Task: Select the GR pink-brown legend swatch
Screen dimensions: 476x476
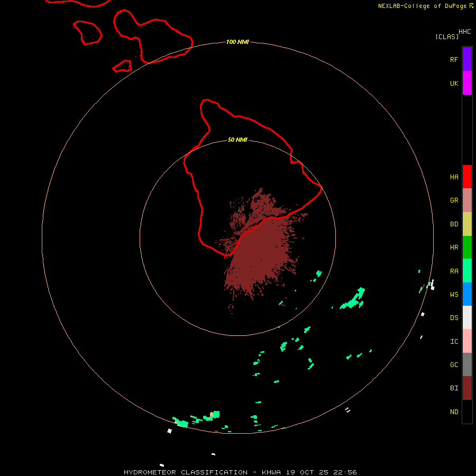Action: click(x=467, y=200)
